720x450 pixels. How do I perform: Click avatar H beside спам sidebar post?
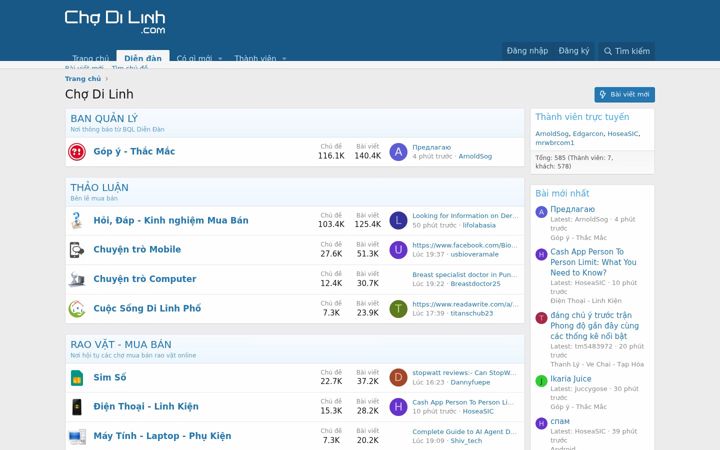coord(541,423)
